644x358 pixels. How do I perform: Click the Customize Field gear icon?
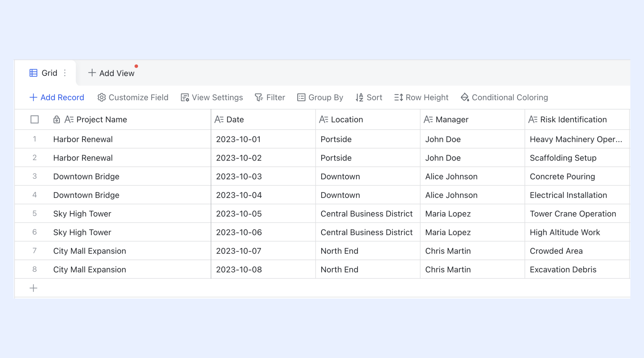tap(101, 97)
